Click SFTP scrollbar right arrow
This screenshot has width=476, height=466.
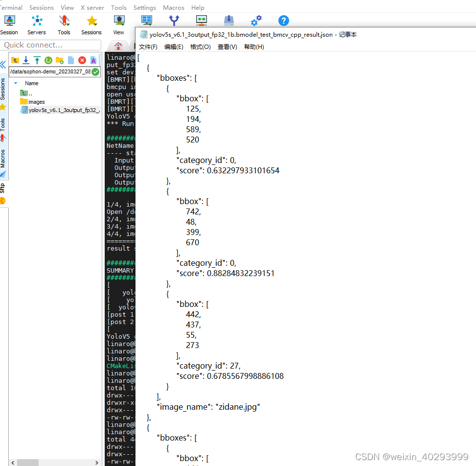coord(96,463)
